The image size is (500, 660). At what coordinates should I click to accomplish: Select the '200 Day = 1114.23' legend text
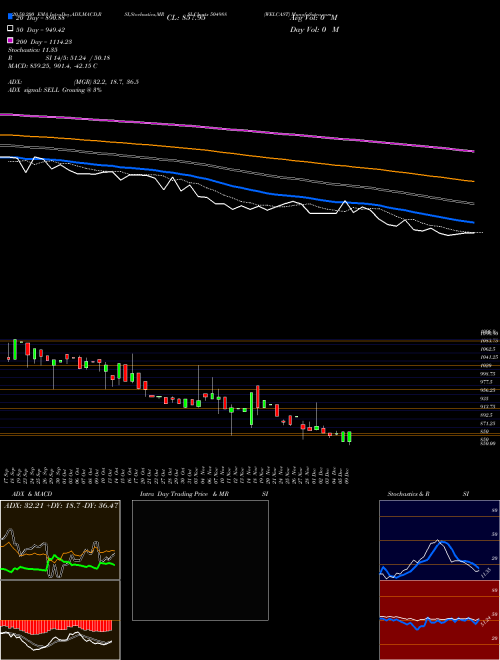point(44,42)
